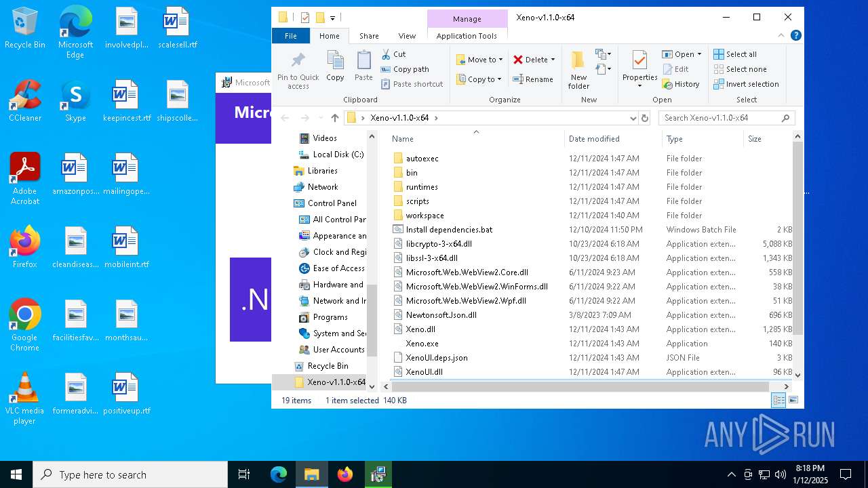
Task: Switch to the View ribbon tab
Action: pyautogui.click(x=407, y=36)
